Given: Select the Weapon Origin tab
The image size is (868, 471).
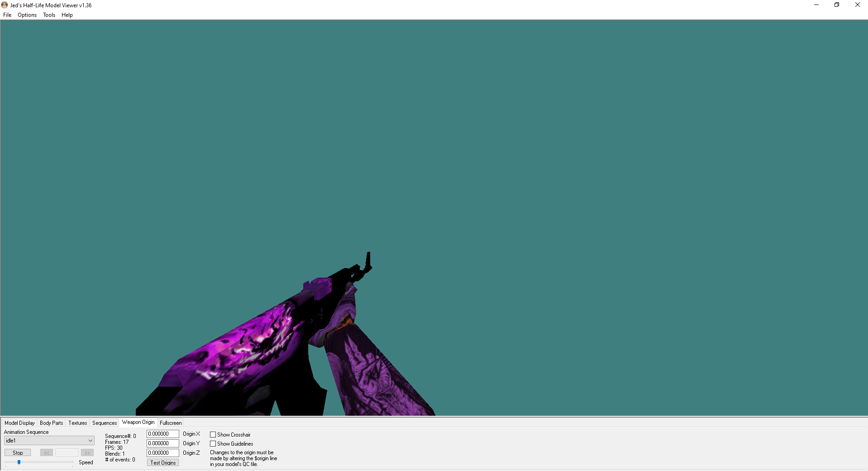Looking at the screenshot, I should 138,422.
